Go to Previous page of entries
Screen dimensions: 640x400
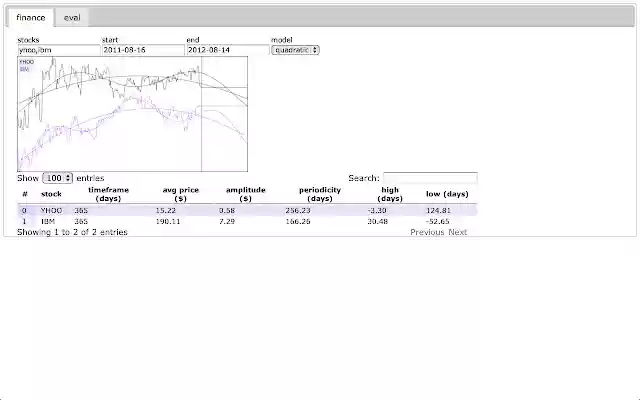pos(427,232)
